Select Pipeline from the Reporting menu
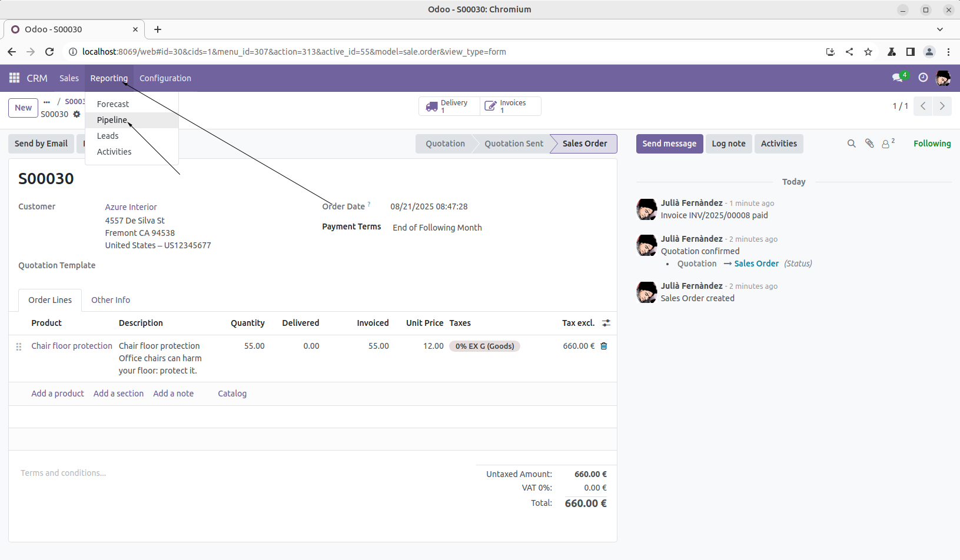The height and width of the screenshot is (560, 960). [x=112, y=120]
